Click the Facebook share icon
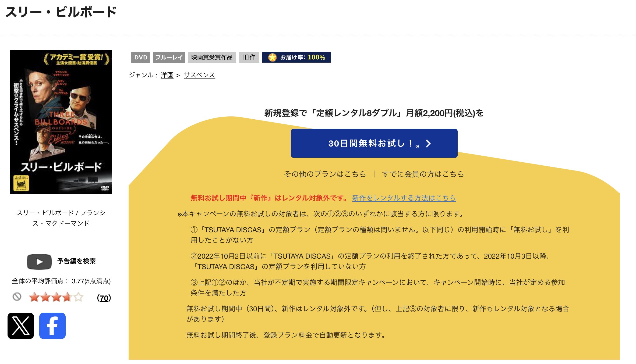The image size is (636, 364). (x=52, y=326)
